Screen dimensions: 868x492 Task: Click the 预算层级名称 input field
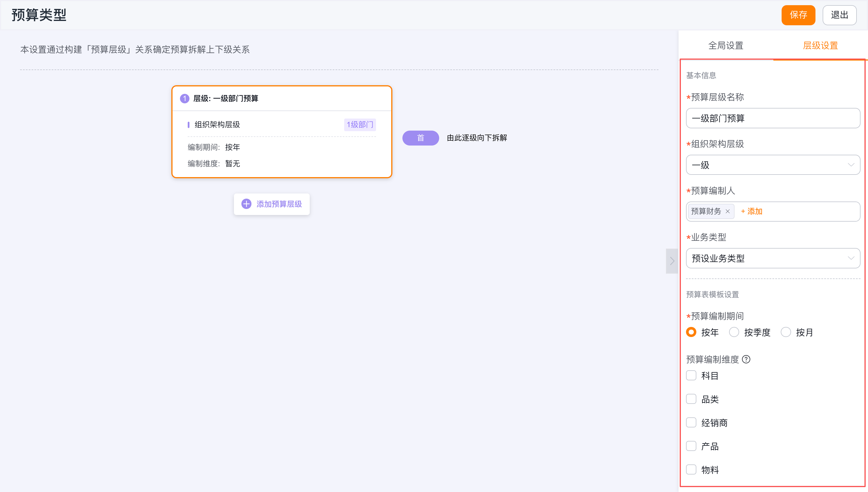pos(773,118)
